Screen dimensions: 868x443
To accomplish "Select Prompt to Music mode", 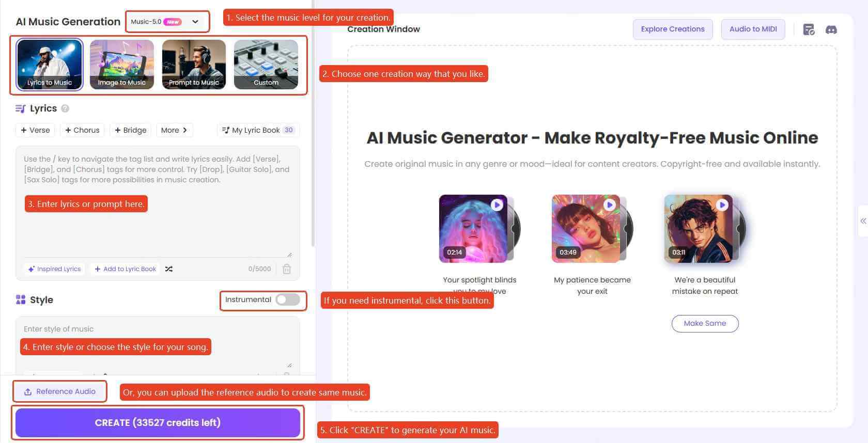I will pos(194,65).
